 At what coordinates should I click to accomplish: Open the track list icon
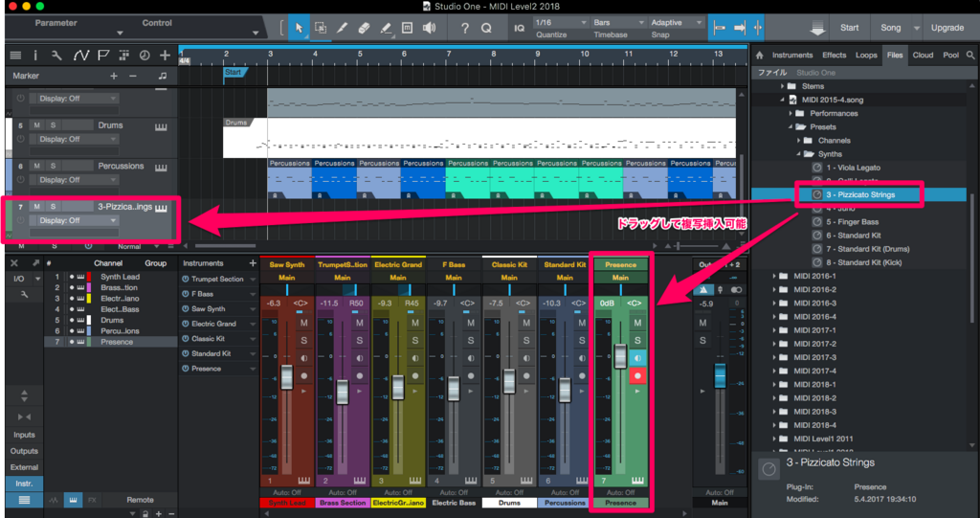(x=15, y=55)
